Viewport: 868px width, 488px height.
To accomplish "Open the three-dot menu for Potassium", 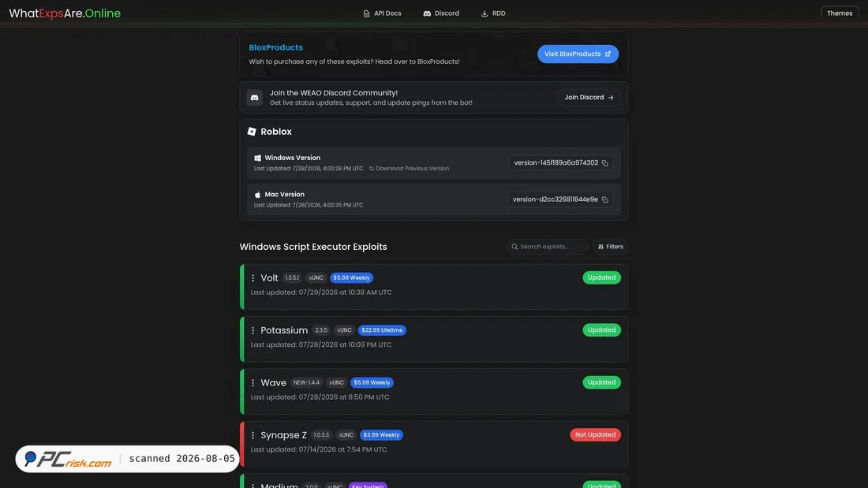I will (x=253, y=330).
